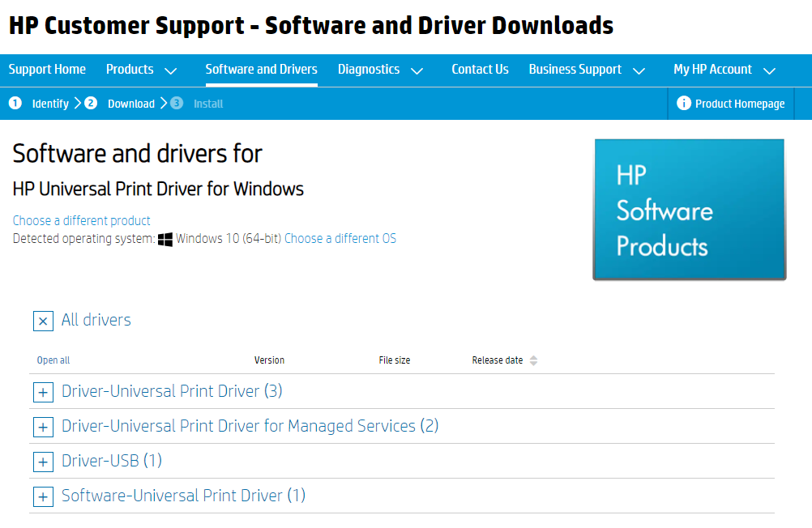Click the Open all link
Screen dimensions: 812x528
tap(53, 360)
